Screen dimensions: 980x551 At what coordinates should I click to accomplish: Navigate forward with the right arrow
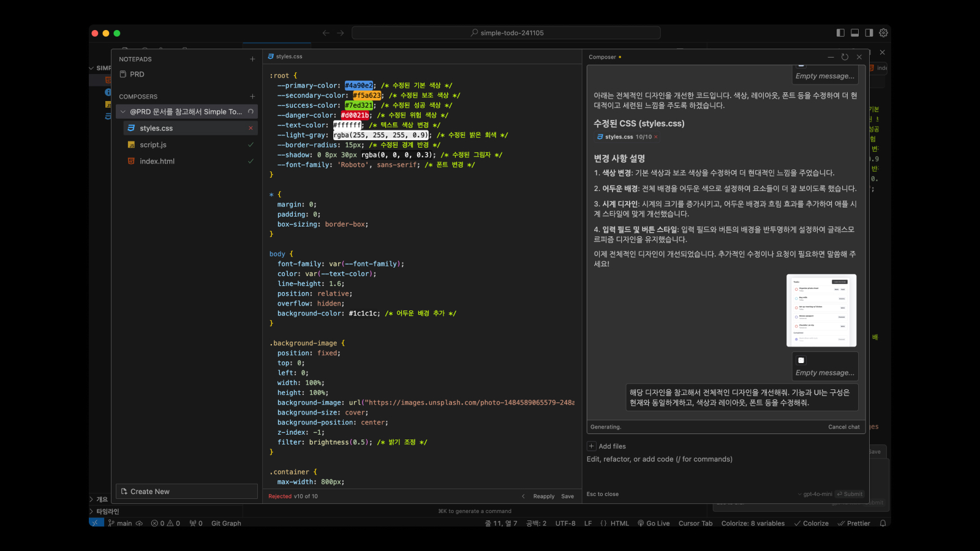(x=341, y=33)
